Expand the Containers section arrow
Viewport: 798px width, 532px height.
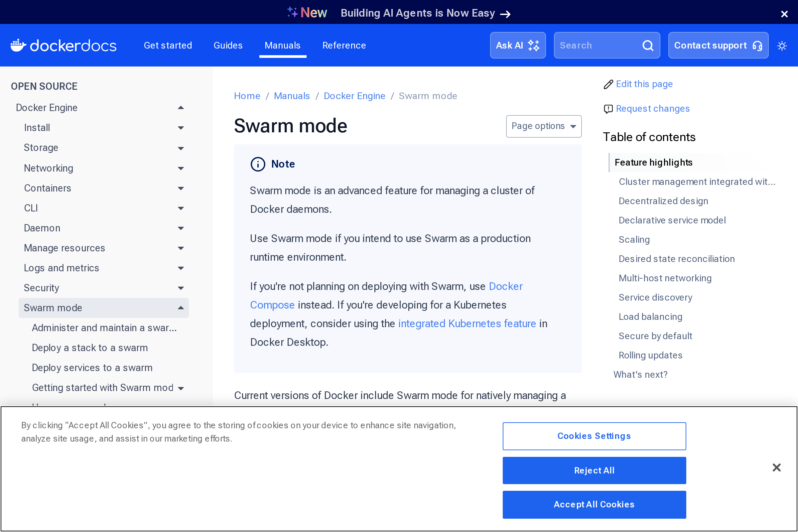181,188
